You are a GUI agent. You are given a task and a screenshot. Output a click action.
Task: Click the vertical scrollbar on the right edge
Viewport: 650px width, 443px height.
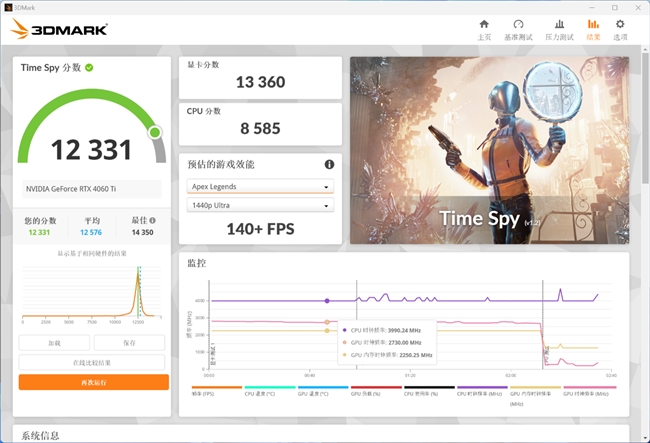645,116
